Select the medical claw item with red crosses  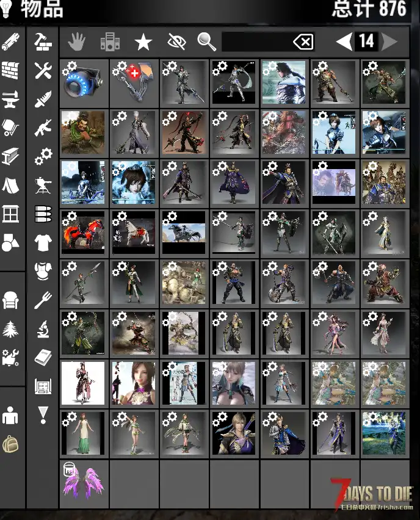click(x=134, y=84)
